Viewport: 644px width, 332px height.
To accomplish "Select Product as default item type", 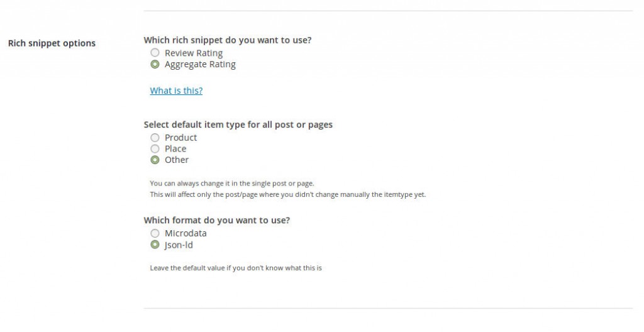I will point(155,137).
